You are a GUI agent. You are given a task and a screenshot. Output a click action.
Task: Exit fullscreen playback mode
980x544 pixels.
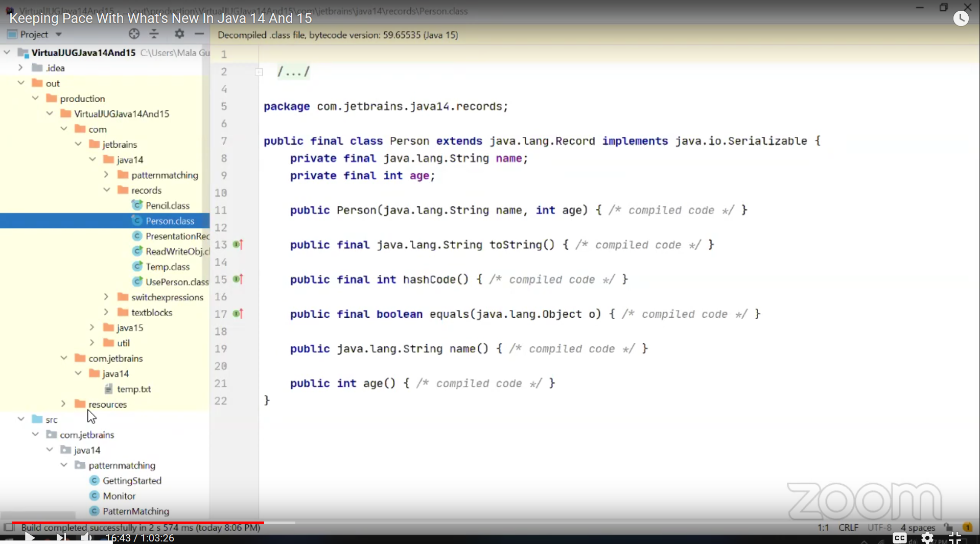955,538
